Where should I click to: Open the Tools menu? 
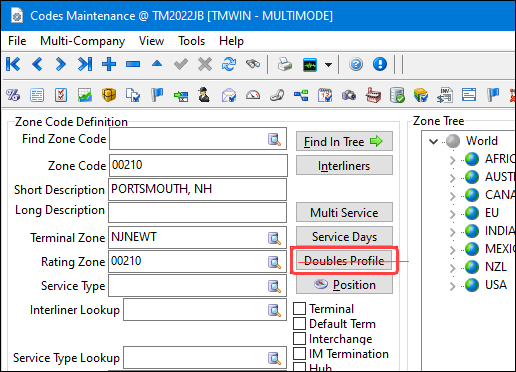click(191, 41)
